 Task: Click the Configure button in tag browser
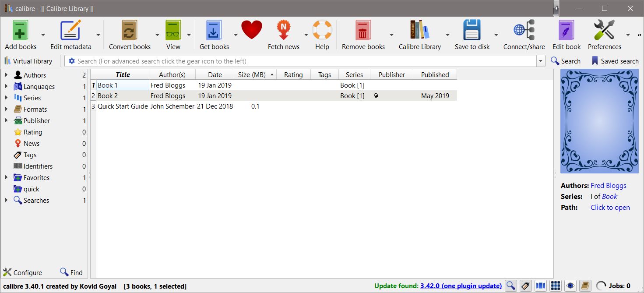(x=23, y=272)
